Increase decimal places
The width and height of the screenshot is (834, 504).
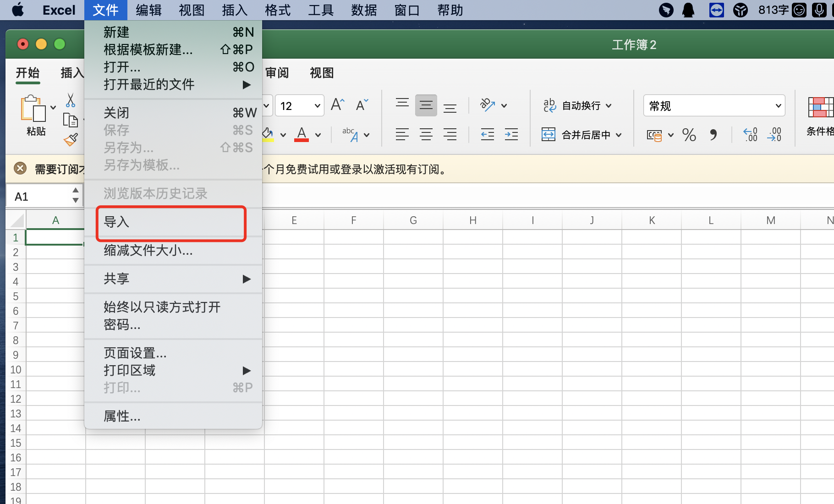(x=751, y=135)
